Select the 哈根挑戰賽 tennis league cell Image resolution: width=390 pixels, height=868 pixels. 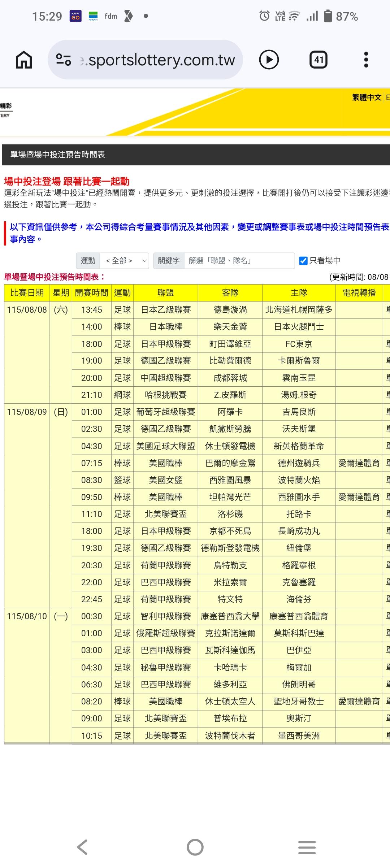166,395
